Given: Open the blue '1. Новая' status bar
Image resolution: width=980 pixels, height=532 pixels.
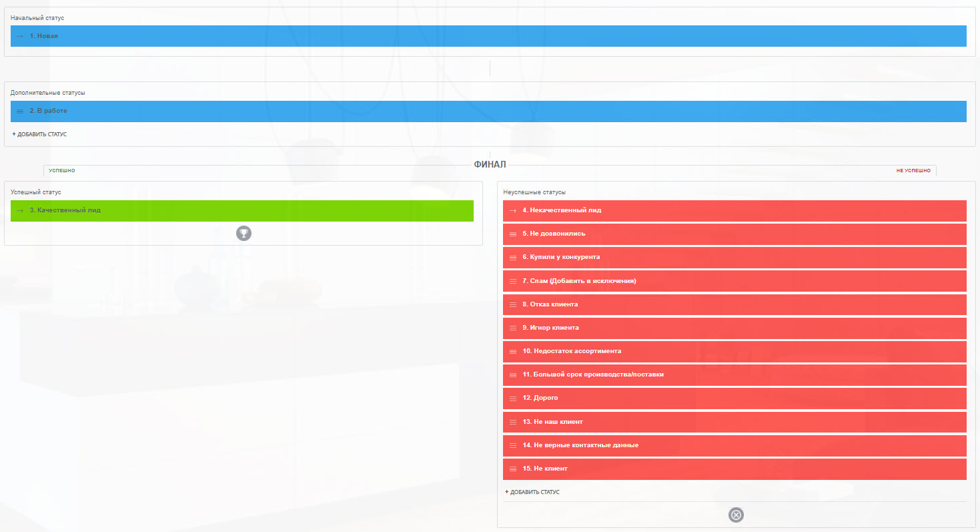Looking at the screenshot, I should [488, 36].
